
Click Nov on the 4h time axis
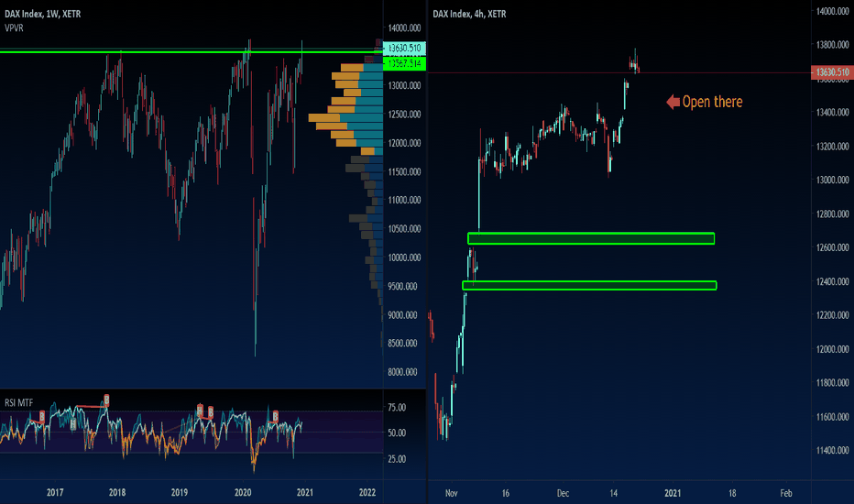pos(452,493)
